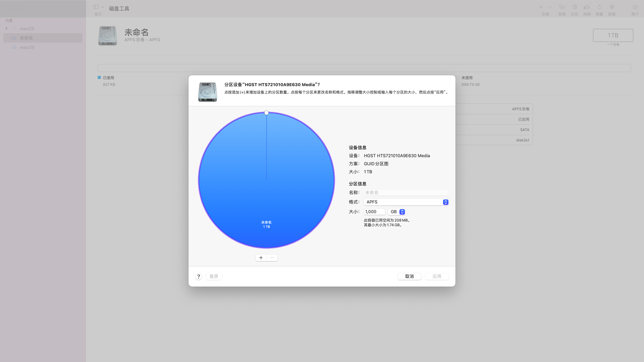The width and height of the screenshot is (644, 362).
Task: Open the Info (简介) toolbar icon
Action: [635, 7]
